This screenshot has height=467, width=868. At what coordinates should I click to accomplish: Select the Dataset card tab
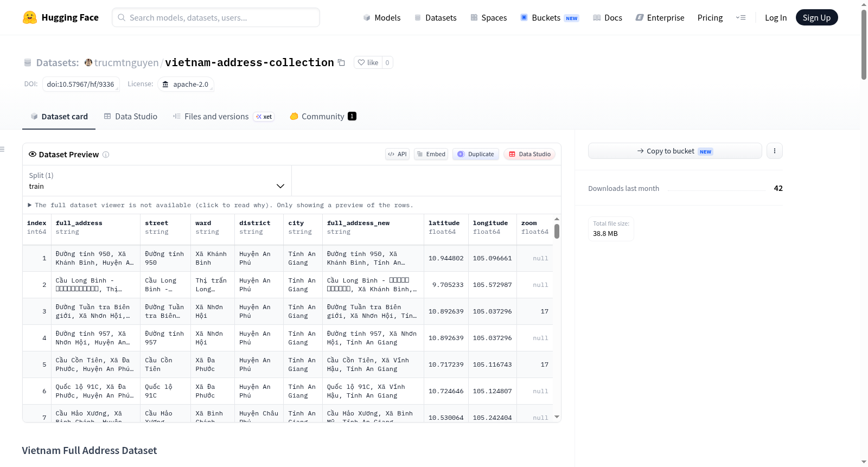(59, 117)
